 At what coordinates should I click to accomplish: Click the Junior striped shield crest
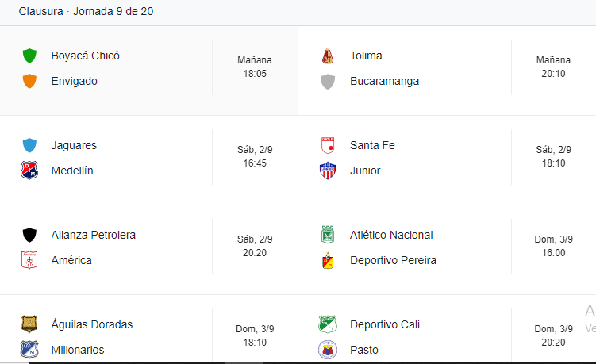328,171
